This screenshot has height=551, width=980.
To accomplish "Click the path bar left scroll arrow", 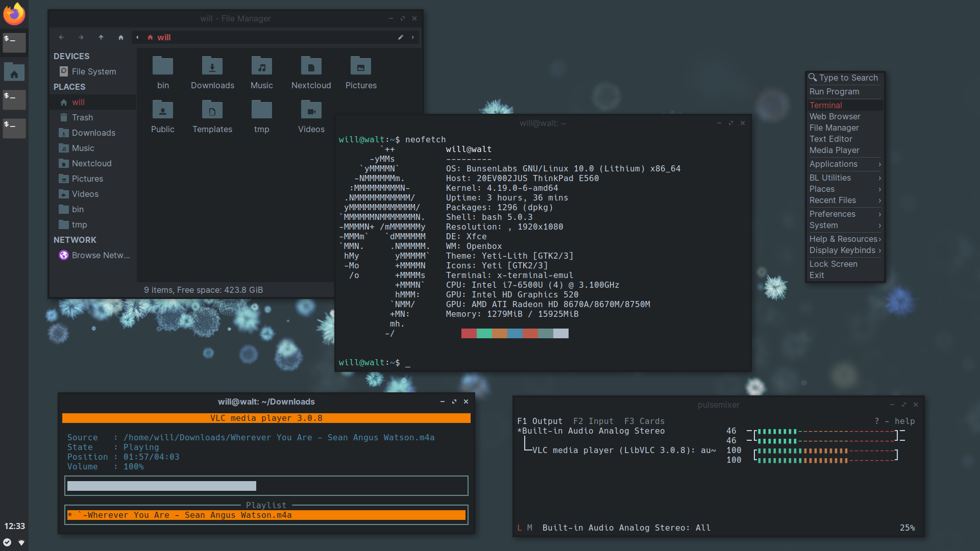I will point(137,37).
